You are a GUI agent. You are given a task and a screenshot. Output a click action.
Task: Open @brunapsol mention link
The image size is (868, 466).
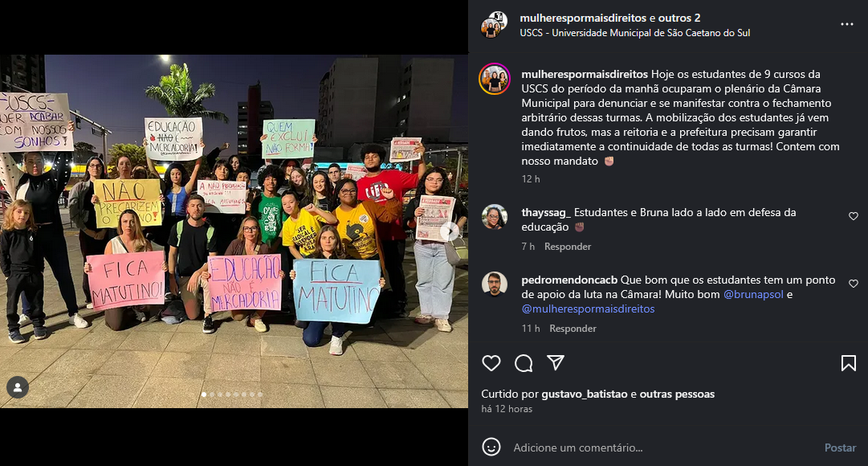[x=753, y=295]
